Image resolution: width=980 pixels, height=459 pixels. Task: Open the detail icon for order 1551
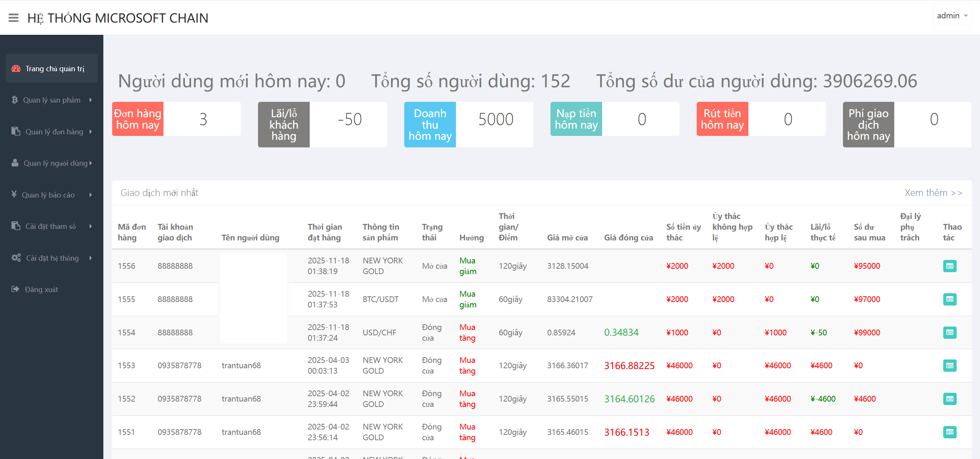(950, 432)
